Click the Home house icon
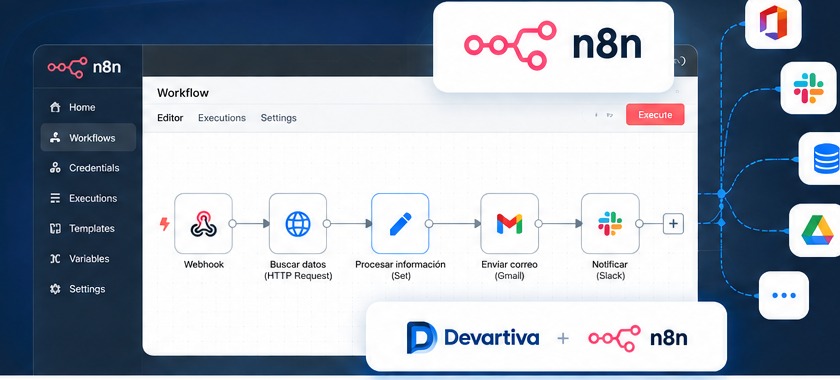 [x=55, y=107]
